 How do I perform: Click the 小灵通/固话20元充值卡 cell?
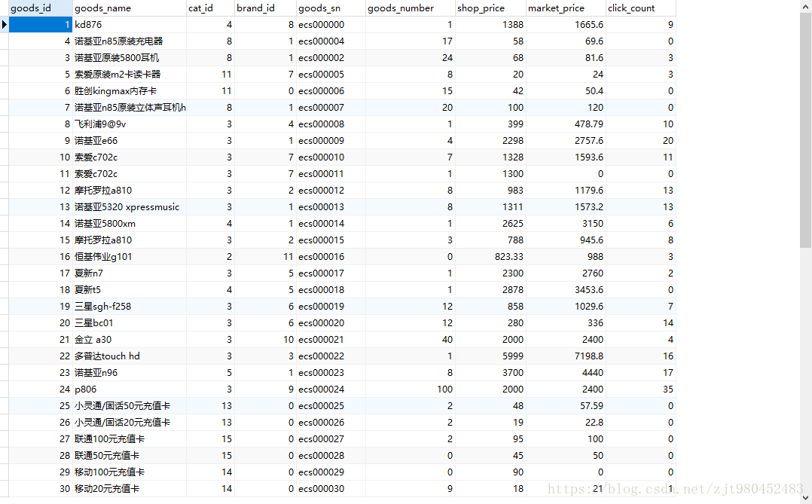[130, 422]
